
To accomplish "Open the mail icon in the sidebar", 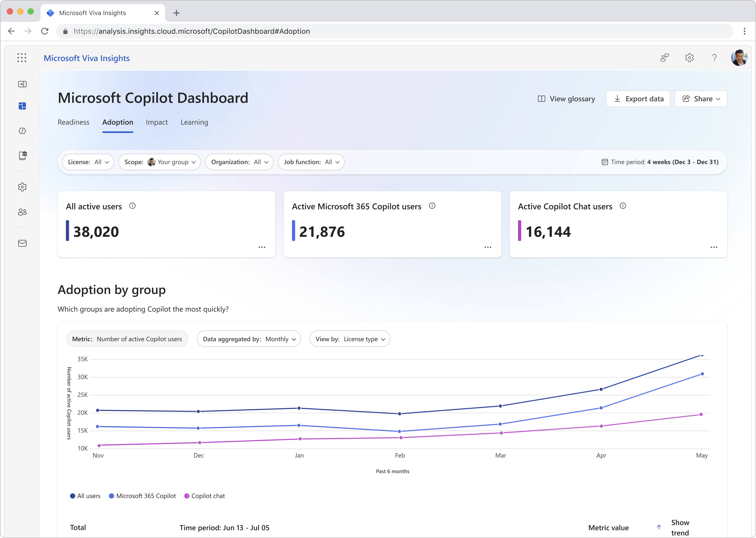I will point(22,244).
